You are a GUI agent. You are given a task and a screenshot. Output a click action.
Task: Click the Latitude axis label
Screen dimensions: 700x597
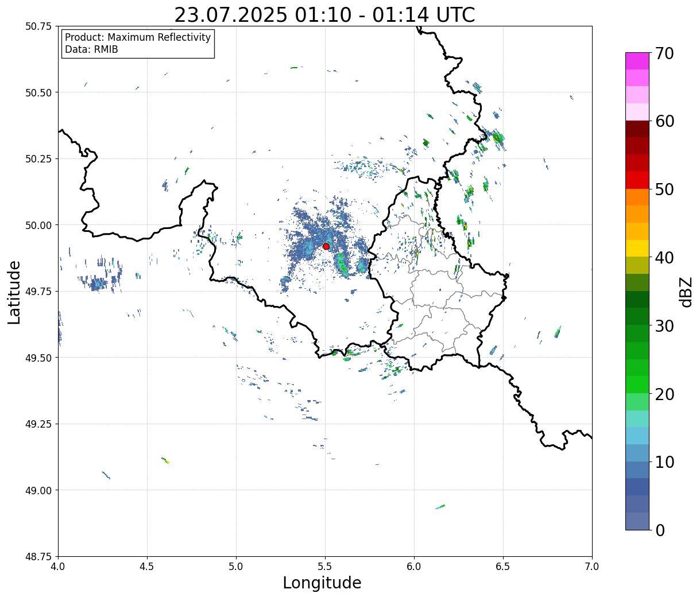14,292
